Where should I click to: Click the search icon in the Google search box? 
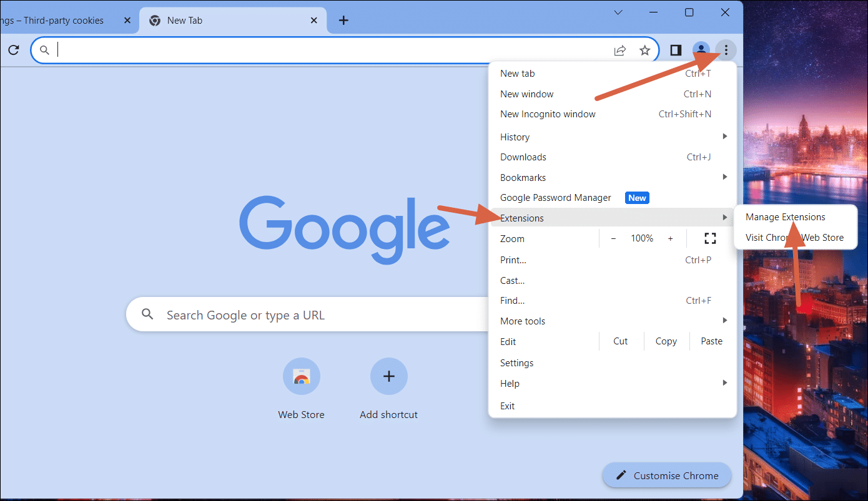147,314
